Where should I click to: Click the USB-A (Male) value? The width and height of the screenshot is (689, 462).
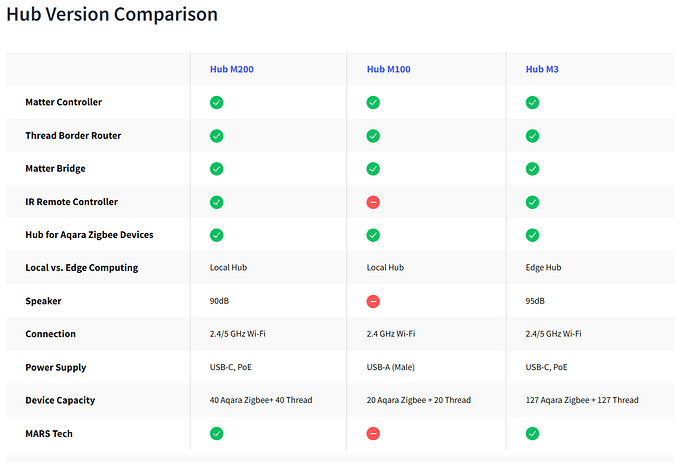(x=390, y=367)
